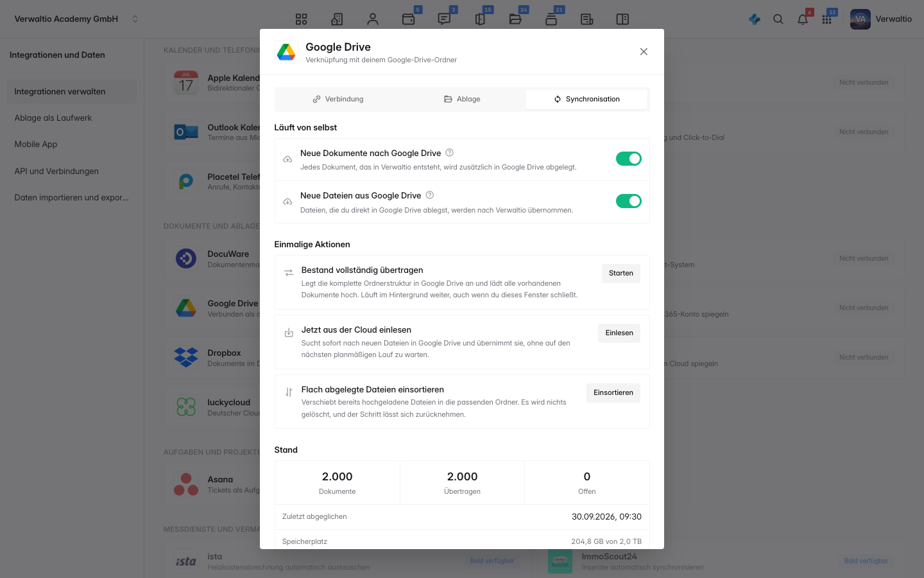
Task: Open Daten importieren und exportieren sidebar item
Action: coord(72,198)
